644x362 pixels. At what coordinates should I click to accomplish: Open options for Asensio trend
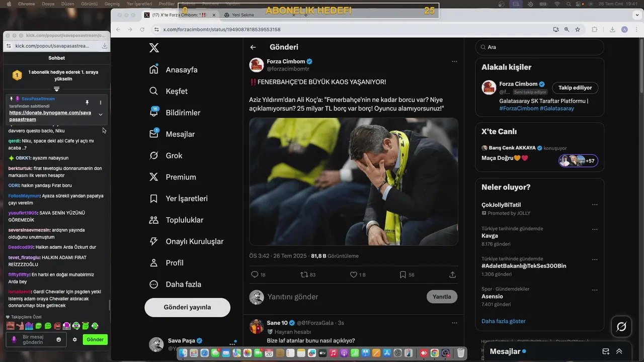[595, 290]
